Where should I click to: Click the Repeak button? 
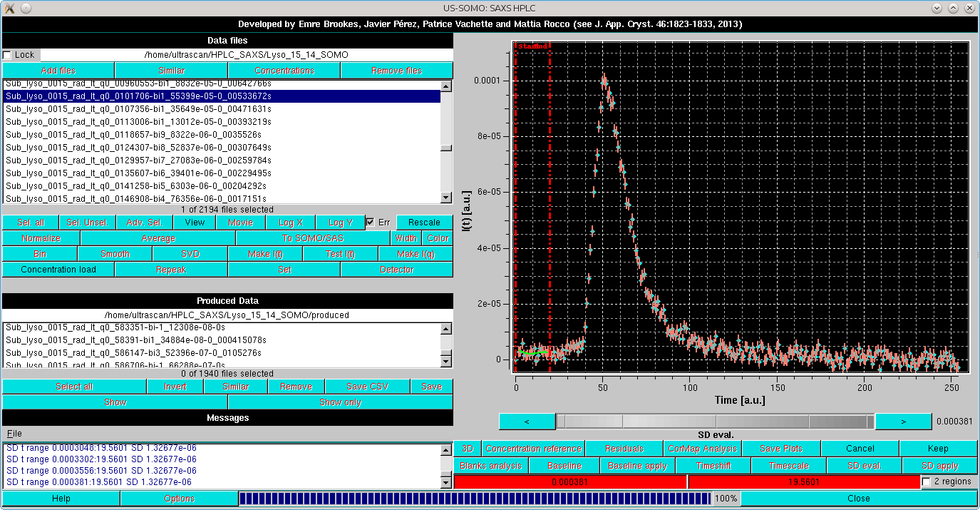click(171, 270)
